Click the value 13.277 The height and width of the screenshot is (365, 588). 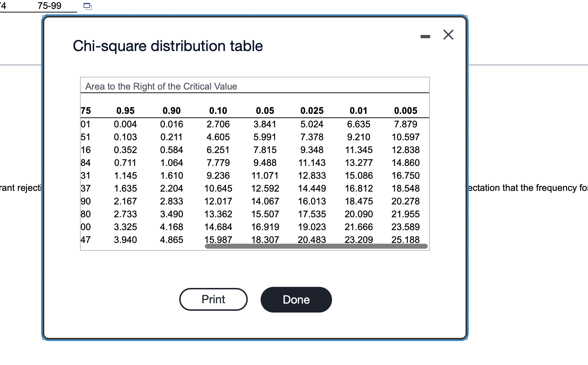coord(359,163)
